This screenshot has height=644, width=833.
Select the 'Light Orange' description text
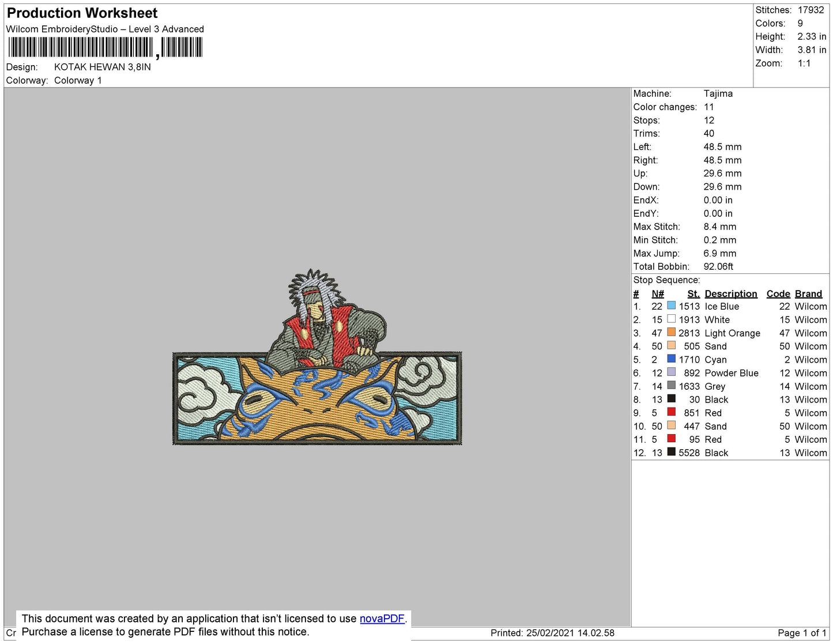733,333
